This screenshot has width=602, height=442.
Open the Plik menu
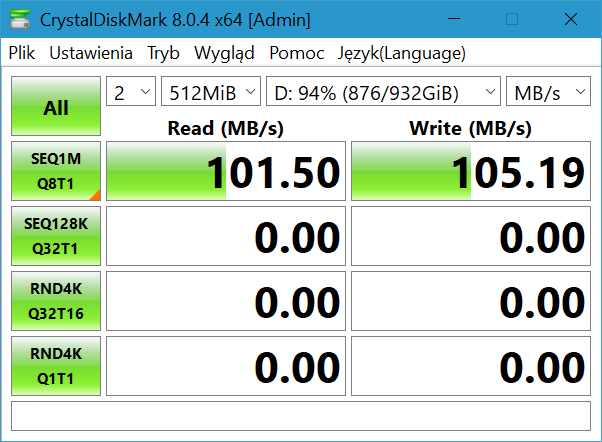[x=22, y=53]
